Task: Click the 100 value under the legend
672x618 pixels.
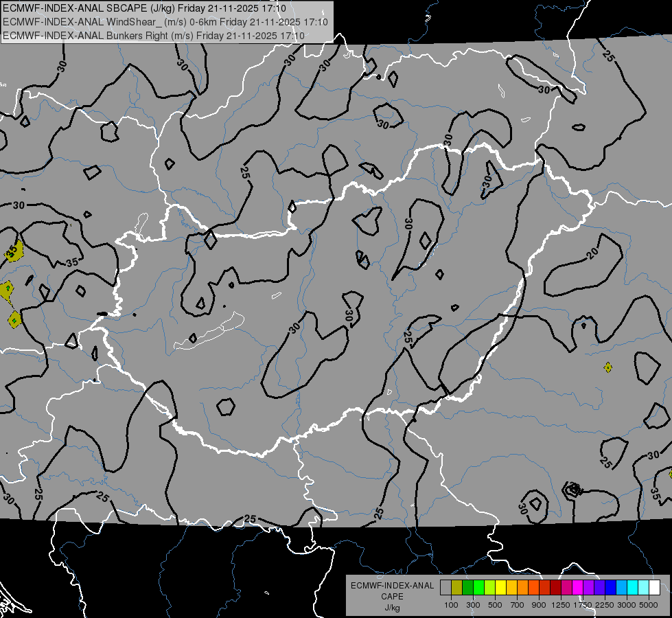Action: 451,605
